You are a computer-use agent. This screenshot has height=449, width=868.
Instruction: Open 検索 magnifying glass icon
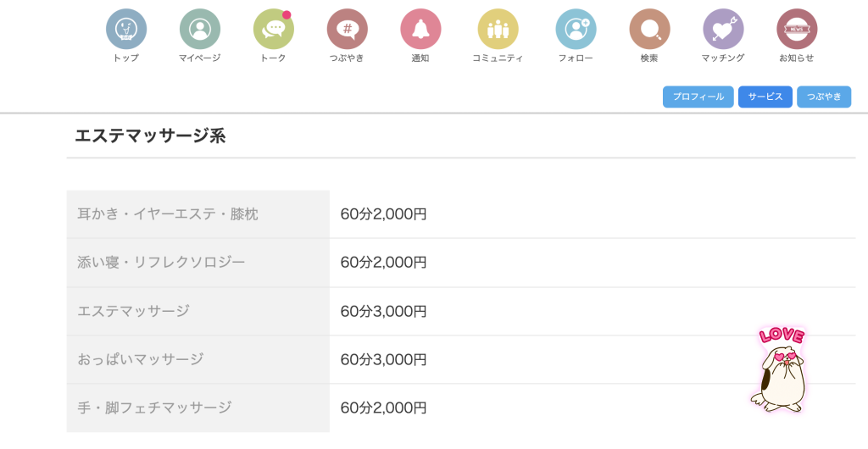pyautogui.click(x=649, y=30)
